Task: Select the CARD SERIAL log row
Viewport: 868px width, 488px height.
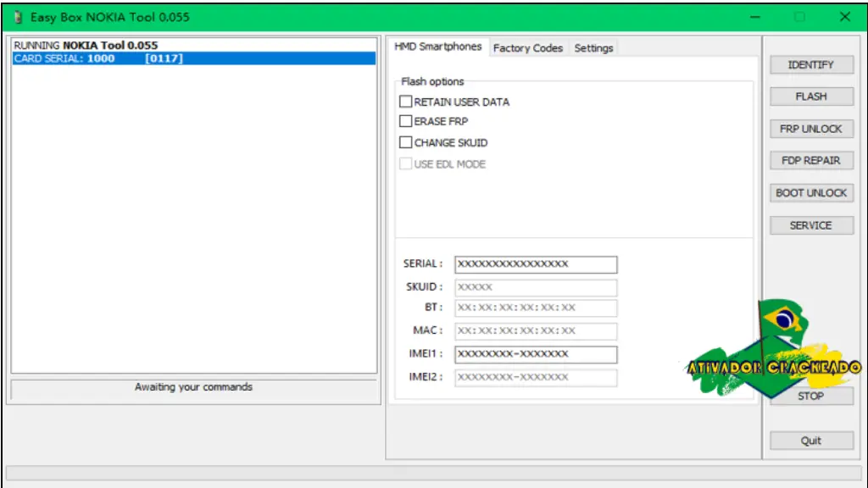Action: [x=194, y=58]
